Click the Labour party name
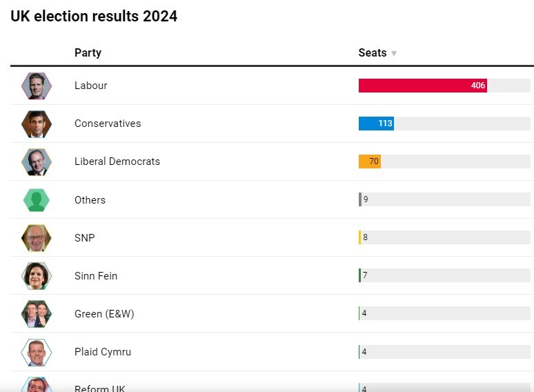This screenshot has height=392, width=534. (x=91, y=86)
